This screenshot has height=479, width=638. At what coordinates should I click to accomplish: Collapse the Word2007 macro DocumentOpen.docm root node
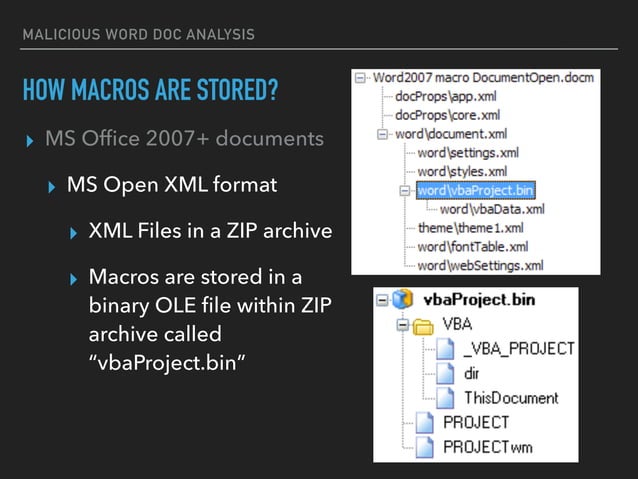360,78
